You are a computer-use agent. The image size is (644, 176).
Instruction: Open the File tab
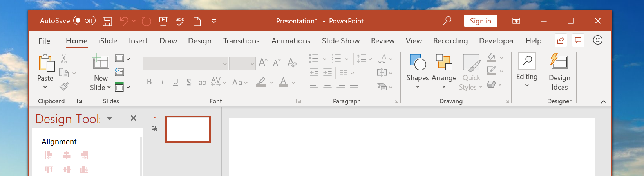[44, 41]
